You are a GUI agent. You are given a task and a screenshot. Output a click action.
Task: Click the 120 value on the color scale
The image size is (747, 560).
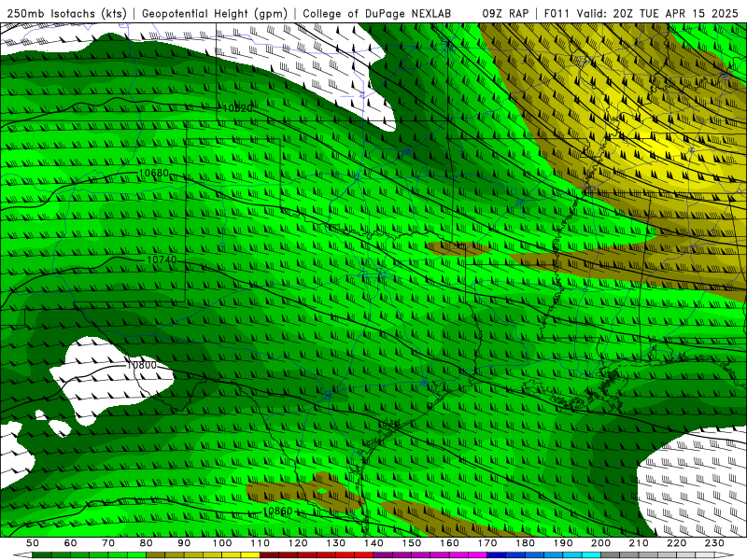coord(298,543)
